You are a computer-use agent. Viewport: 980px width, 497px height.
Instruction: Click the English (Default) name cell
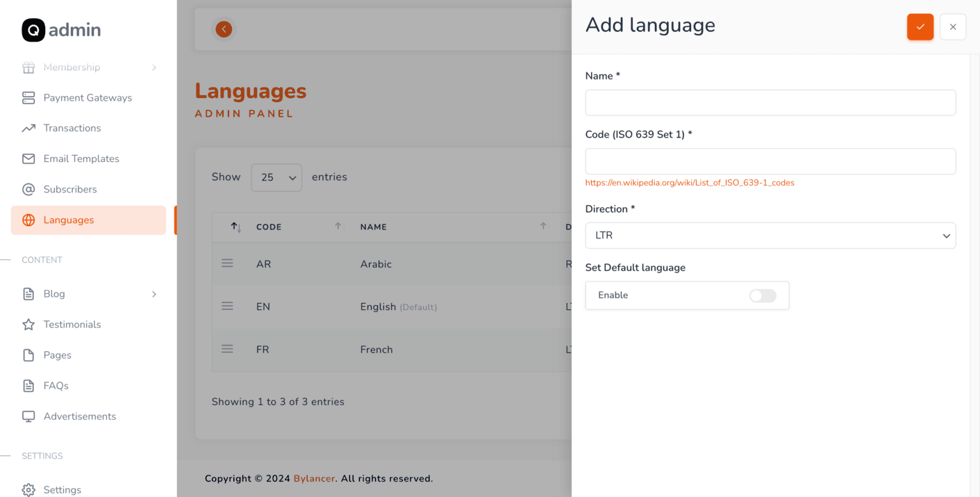click(x=399, y=307)
